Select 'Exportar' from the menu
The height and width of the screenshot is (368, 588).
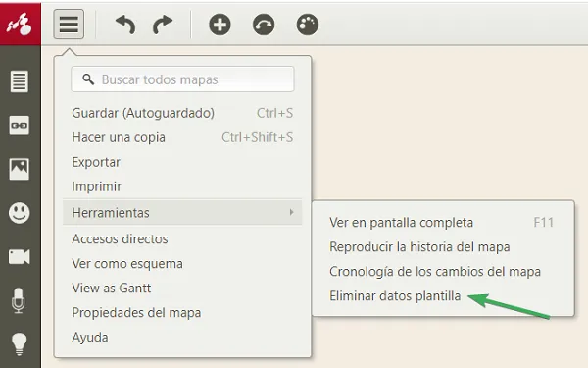click(182, 162)
